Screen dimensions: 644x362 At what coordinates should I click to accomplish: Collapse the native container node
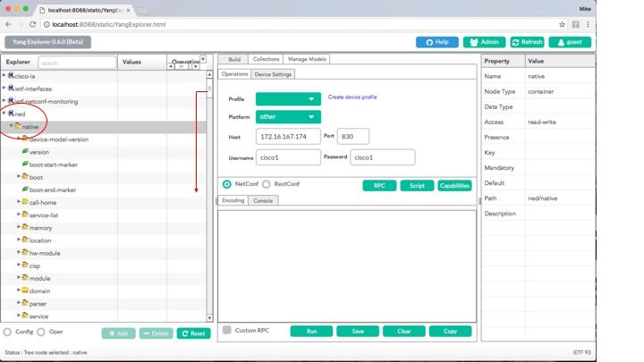coord(12,126)
